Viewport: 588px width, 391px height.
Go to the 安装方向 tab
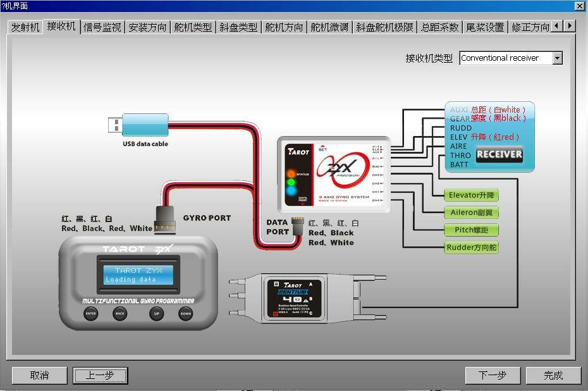pos(147,27)
